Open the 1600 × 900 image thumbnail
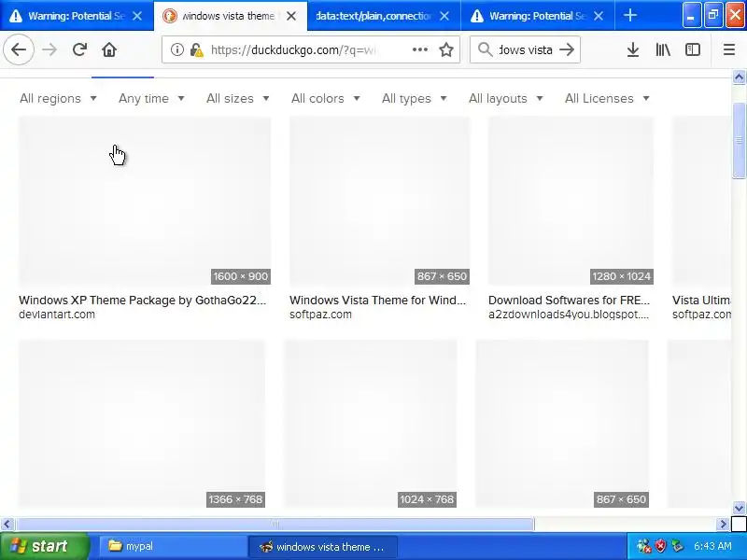 point(145,201)
